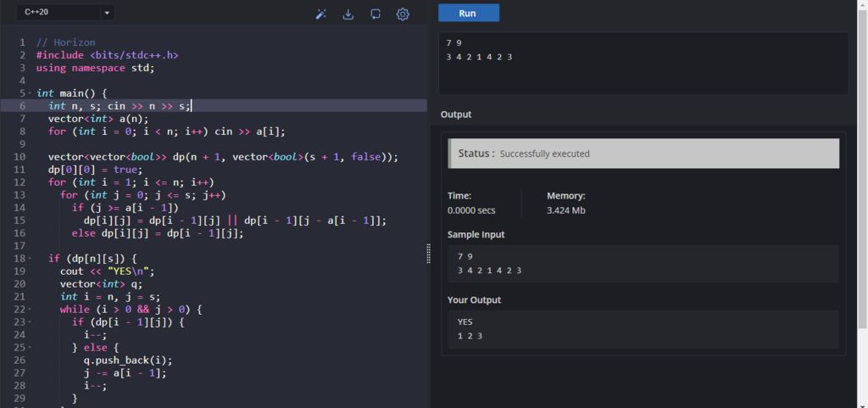Download the code using the download icon
This screenshot has height=408, width=868.
point(348,14)
